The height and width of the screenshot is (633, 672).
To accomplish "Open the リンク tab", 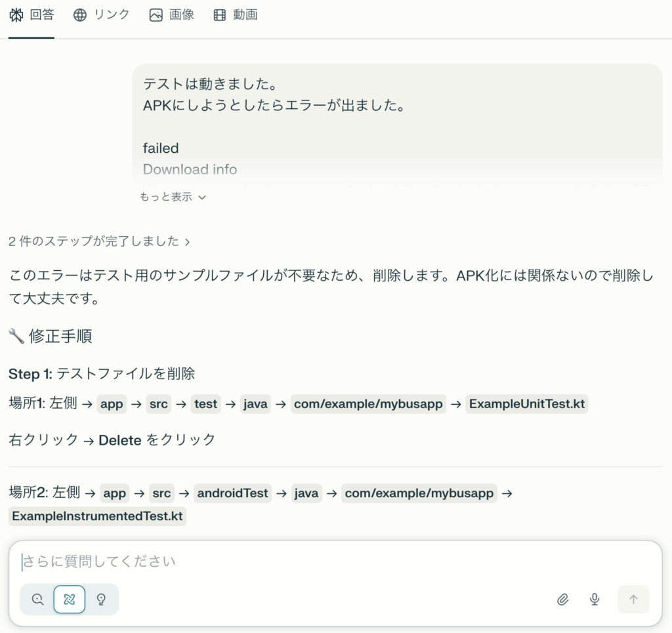I will coord(112,15).
